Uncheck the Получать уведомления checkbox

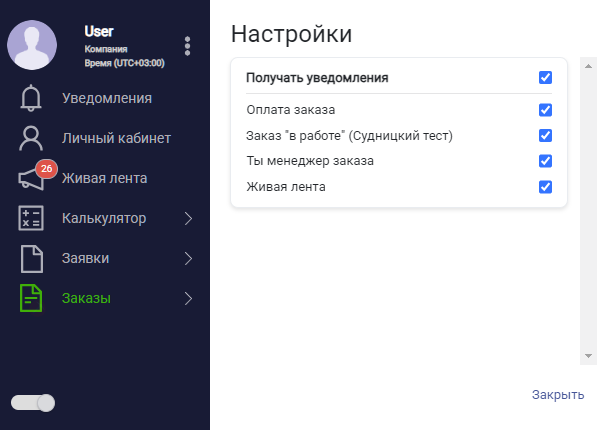(x=545, y=77)
